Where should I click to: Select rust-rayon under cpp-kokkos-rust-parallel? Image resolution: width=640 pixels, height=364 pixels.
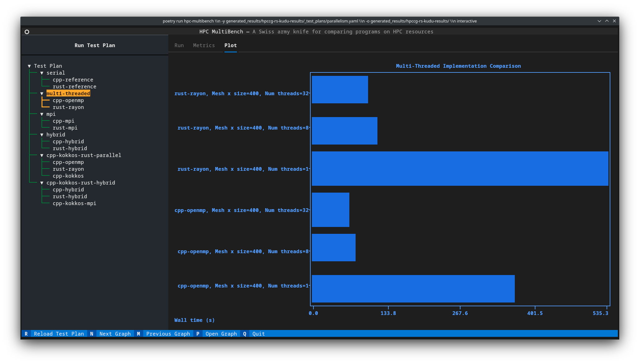68,169
